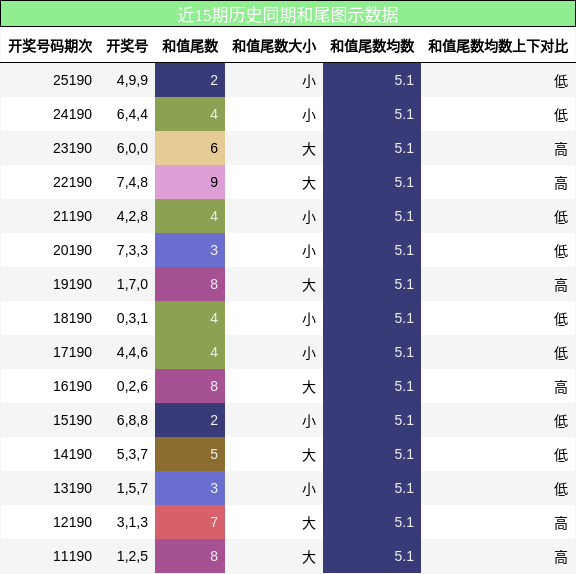Click draw numbers 1,7,0
The width and height of the screenshot is (576, 574).
[132, 284]
